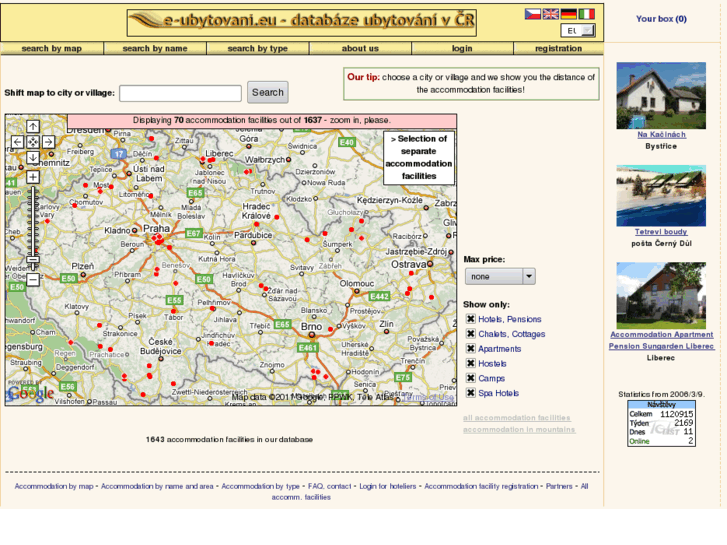This screenshot has width=727, height=545.
Task: Open the search by name menu
Action: tap(155, 48)
